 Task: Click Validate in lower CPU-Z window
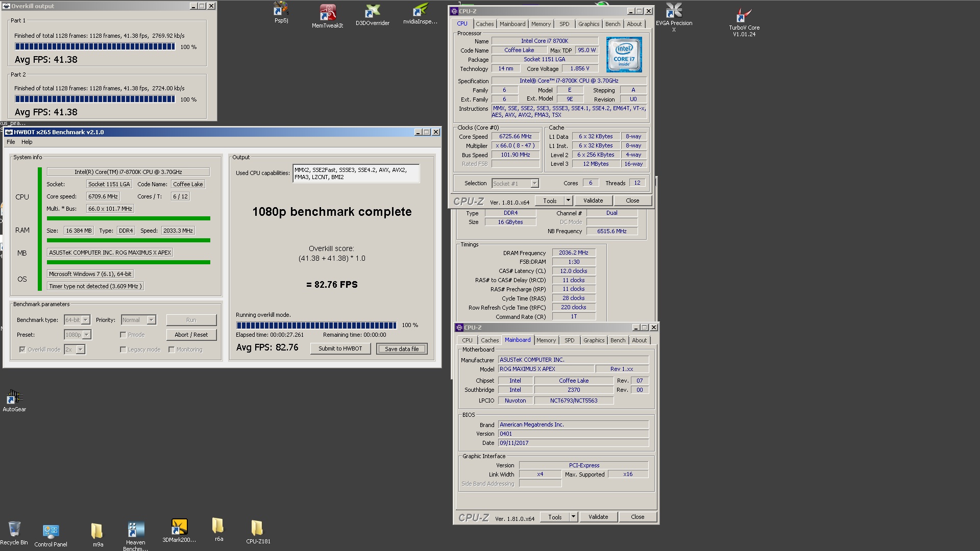598,517
